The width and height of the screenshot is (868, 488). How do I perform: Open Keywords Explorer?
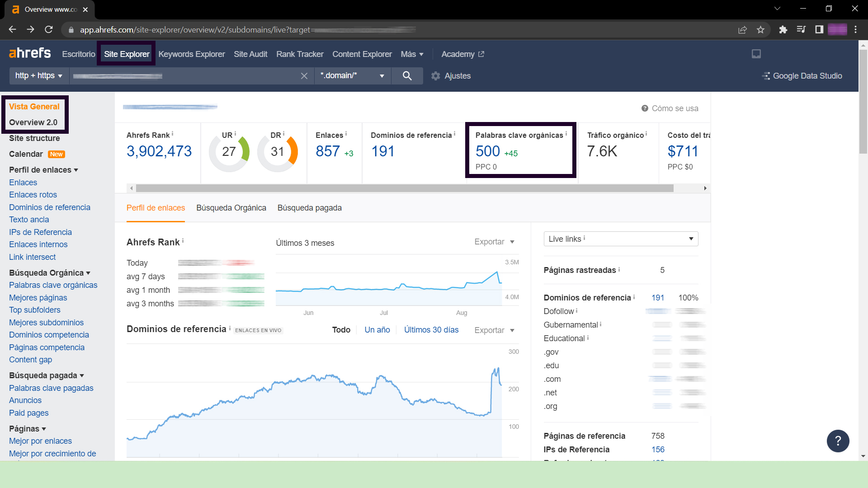(x=192, y=54)
